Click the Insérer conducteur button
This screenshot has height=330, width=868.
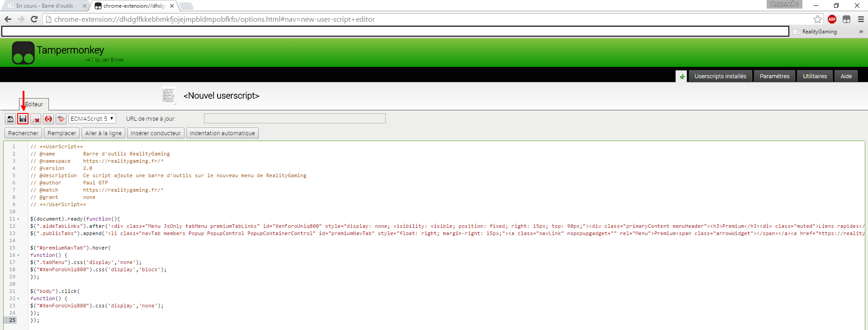(x=156, y=133)
